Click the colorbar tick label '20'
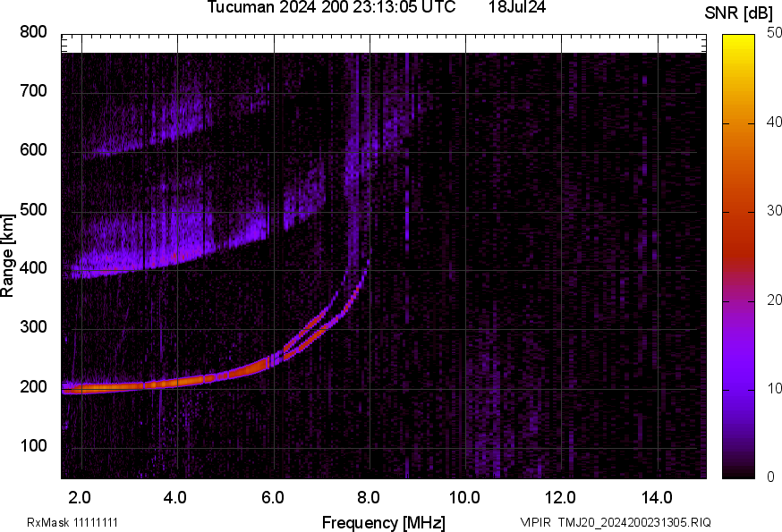This screenshot has width=782, height=532. pos(774,300)
